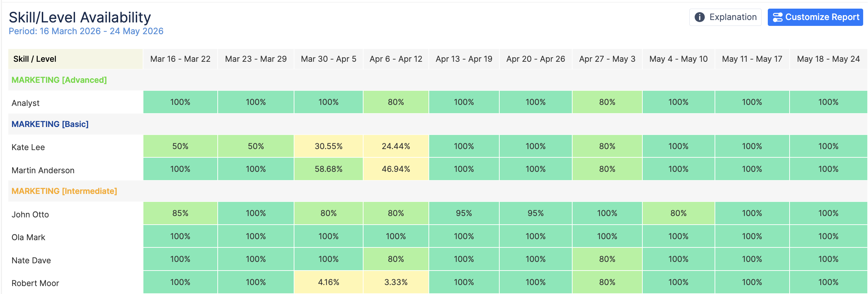Screen dimensions: 868x294
Task: Click the Mar 16 - Mar 22 column header
Action: pos(180,59)
